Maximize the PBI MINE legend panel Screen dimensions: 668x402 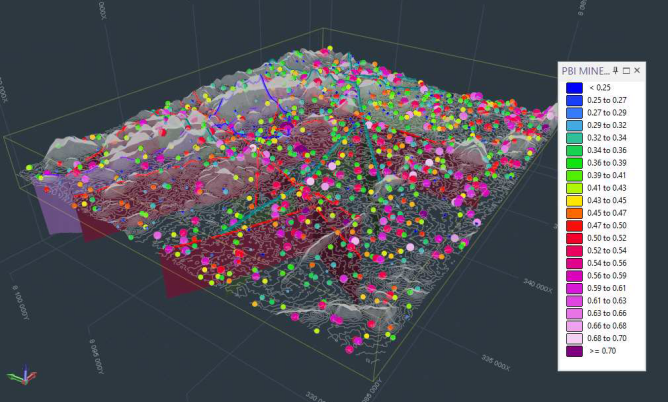[x=626, y=71]
